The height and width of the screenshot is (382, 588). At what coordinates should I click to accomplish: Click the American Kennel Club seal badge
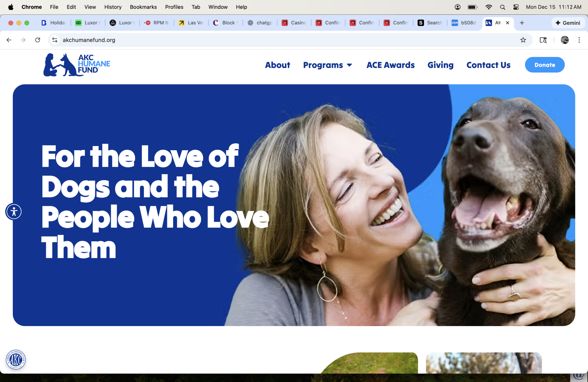coord(16,359)
